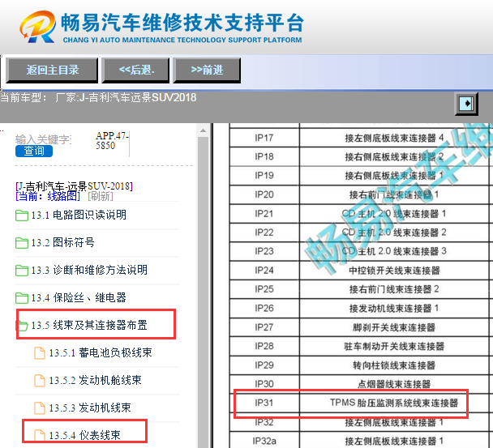
Task: Open folder icon of 13.2 图标符号
Action: tap(22, 243)
